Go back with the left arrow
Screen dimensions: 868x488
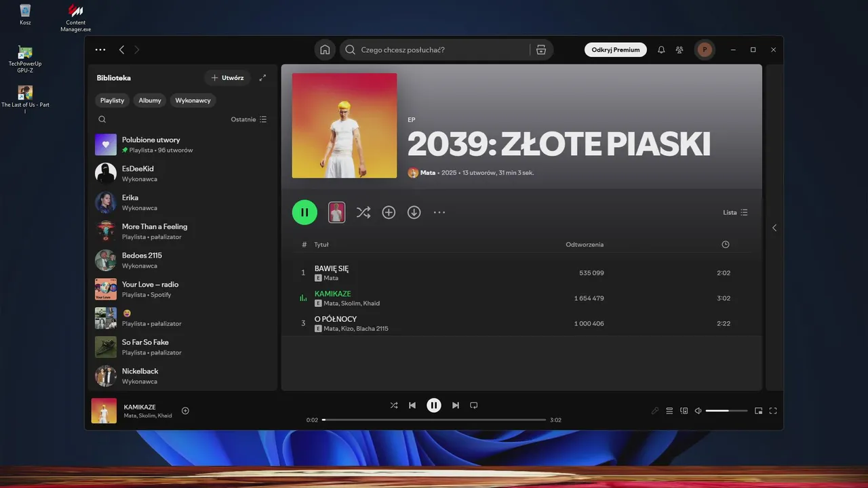point(121,49)
